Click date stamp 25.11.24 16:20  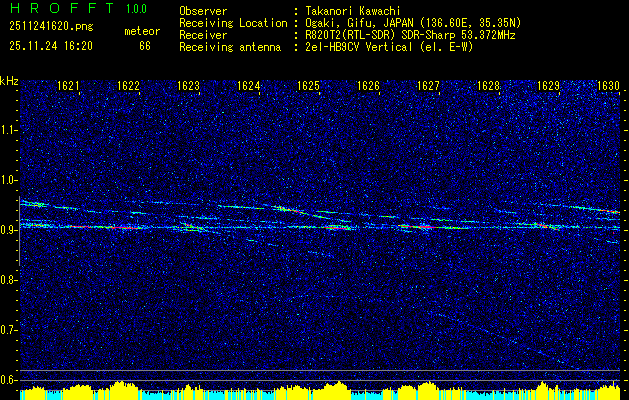[x=51, y=46]
